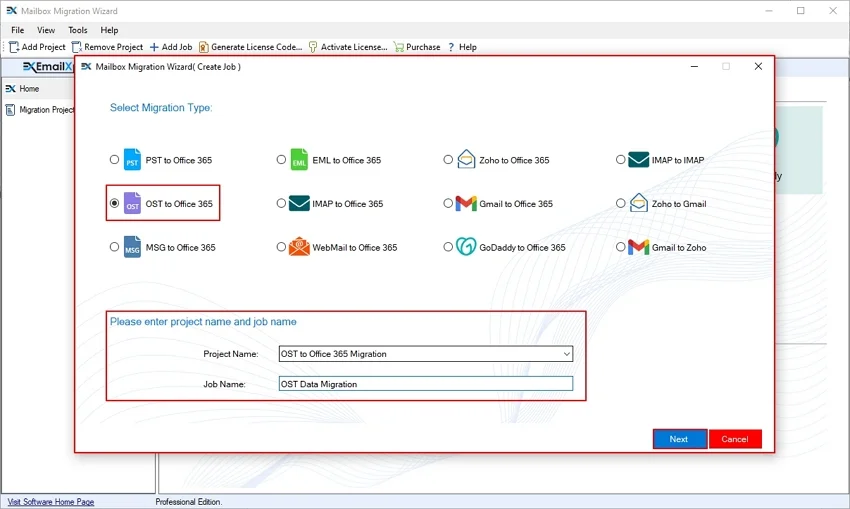Select WebMail to Office 365 radio button
This screenshot has height=509, width=850.
[281, 247]
